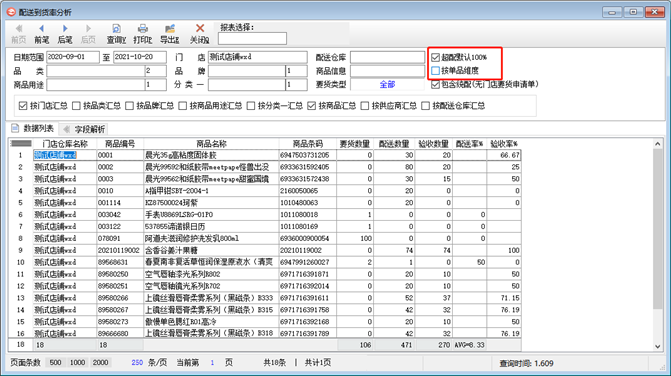Sort by 门店仓库名称 column header
This screenshot has width=671, height=376.
[x=65, y=144]
